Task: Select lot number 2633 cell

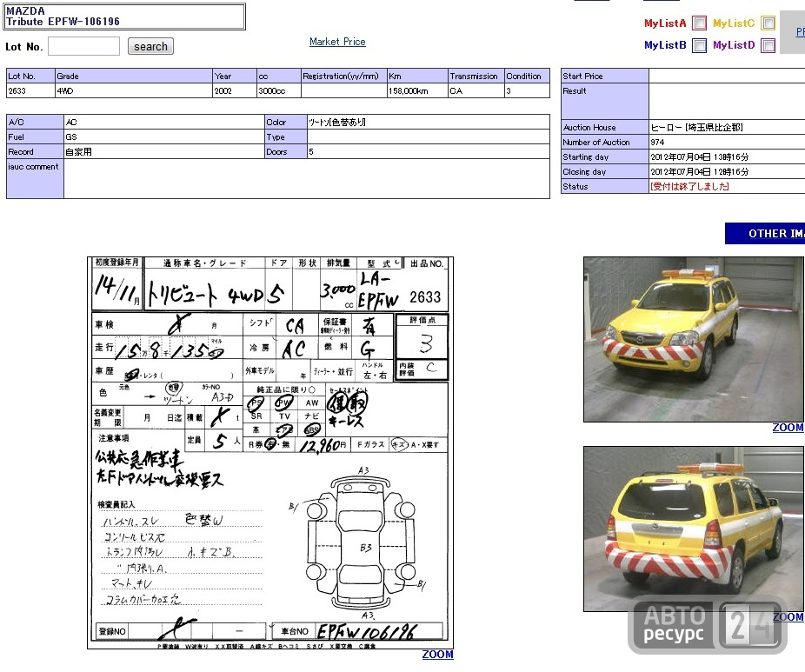Action: [30, 91]
